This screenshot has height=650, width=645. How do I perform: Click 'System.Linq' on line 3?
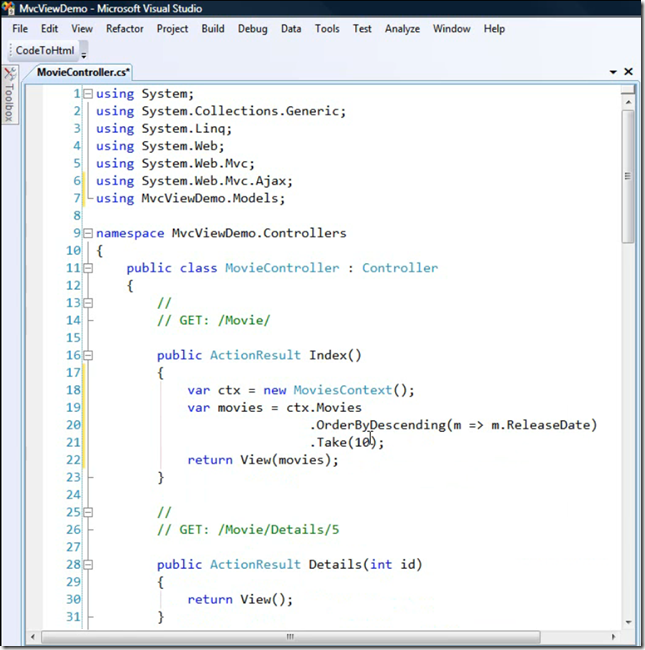183,129
